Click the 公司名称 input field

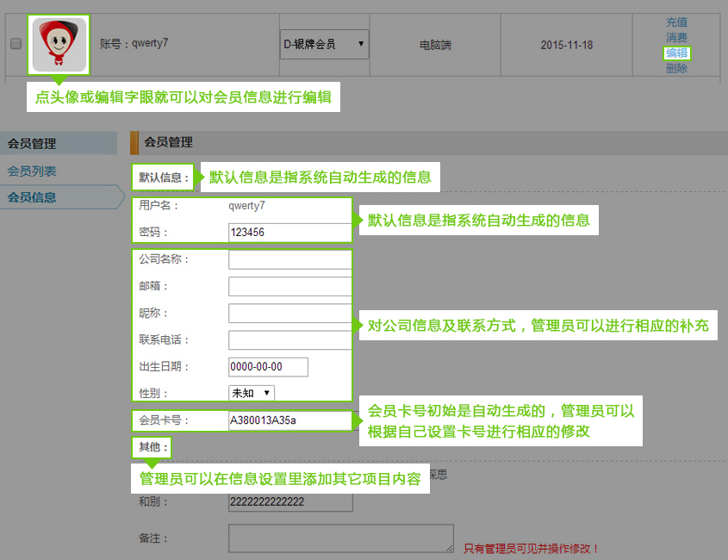[290, 259]
